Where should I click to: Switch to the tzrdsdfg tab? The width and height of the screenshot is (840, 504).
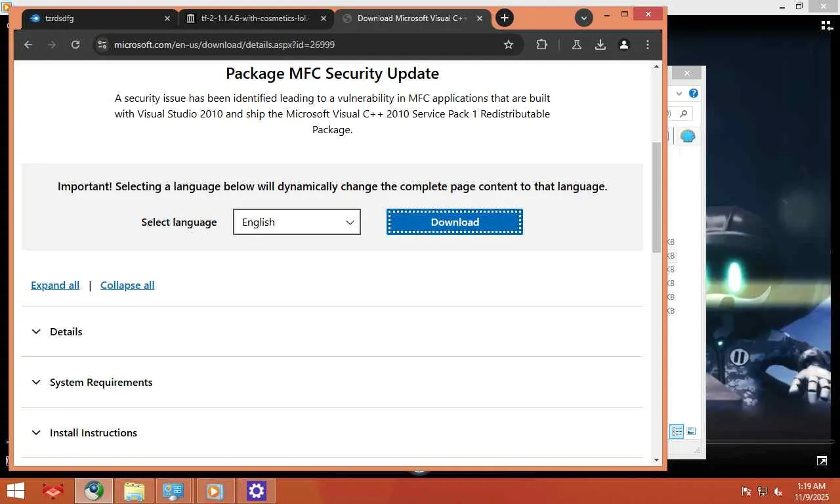tap(99, 18)
